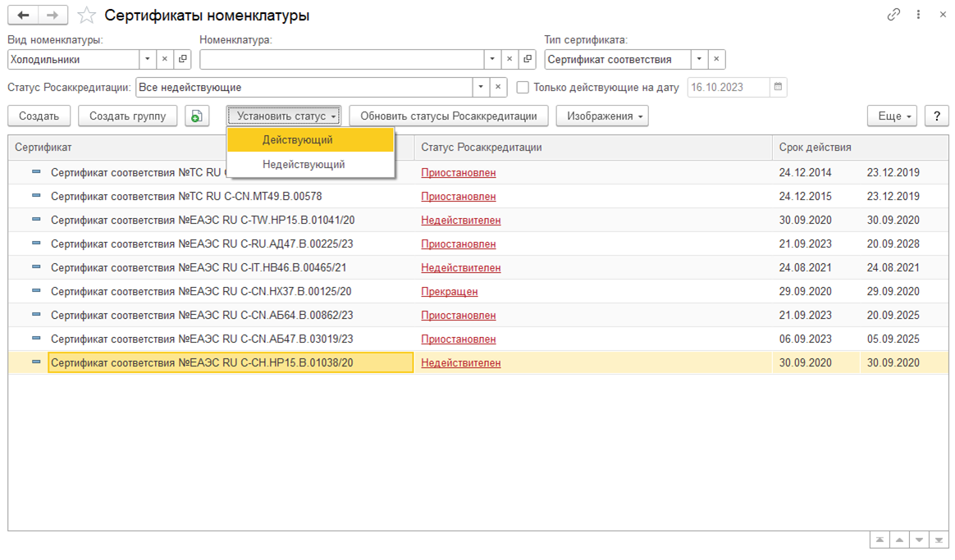Click the green copy-create document icon
955x560 pixels.
coord(197,116)
